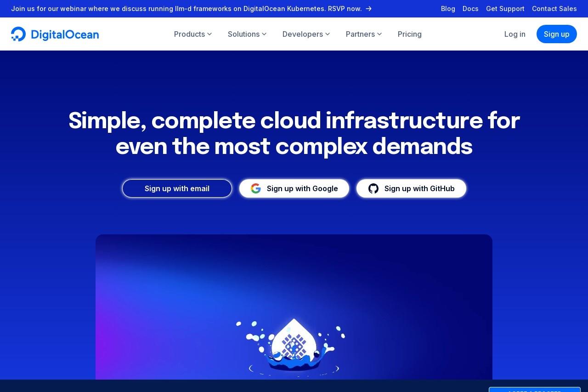Choose Sign up with Google
The image size is (588, 392).
[x=294, y=188]
